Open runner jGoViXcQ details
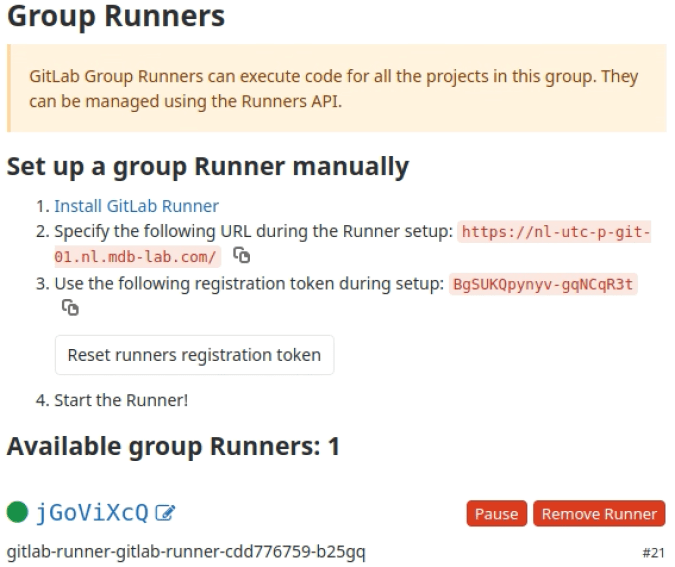Viewport: 675px width, 567px height. [x=92, y=513]
